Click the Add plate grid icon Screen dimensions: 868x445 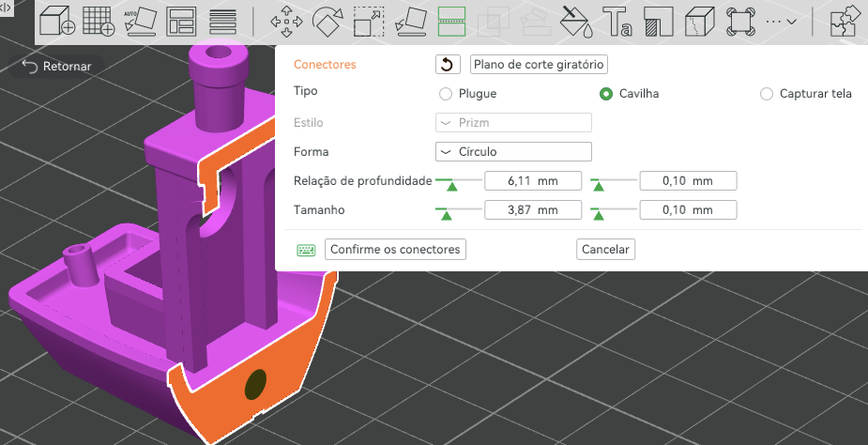point(99,21)
